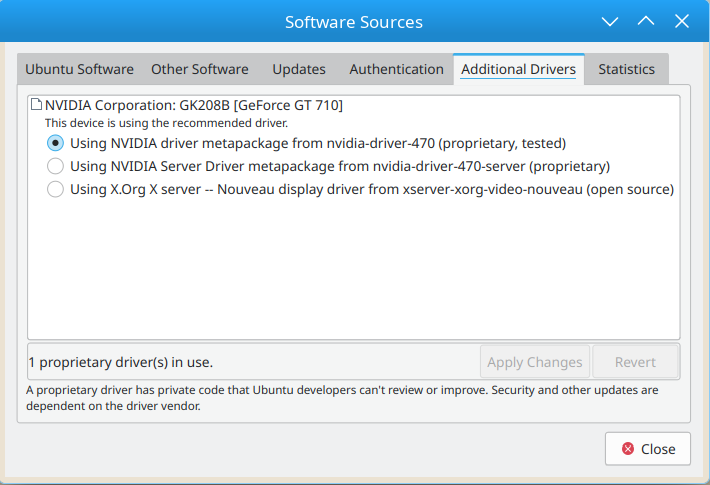Click the Revert button

pos(635,362)
